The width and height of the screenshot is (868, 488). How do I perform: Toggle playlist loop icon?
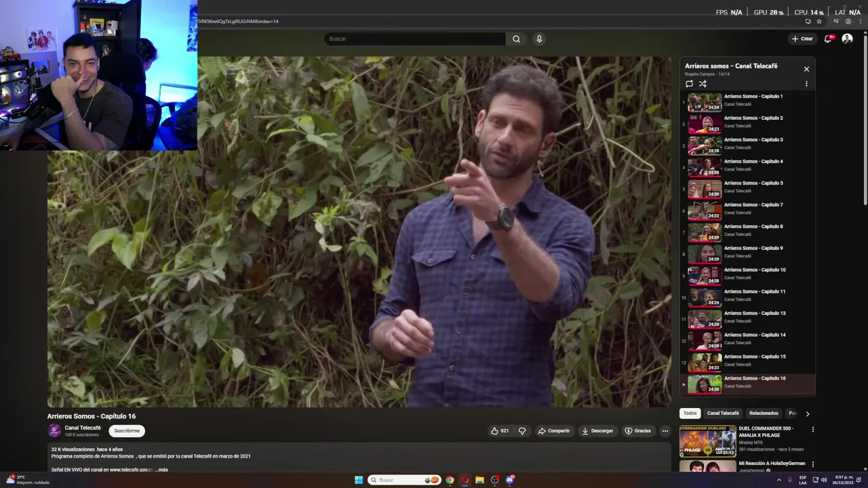[x=689, y=84]
